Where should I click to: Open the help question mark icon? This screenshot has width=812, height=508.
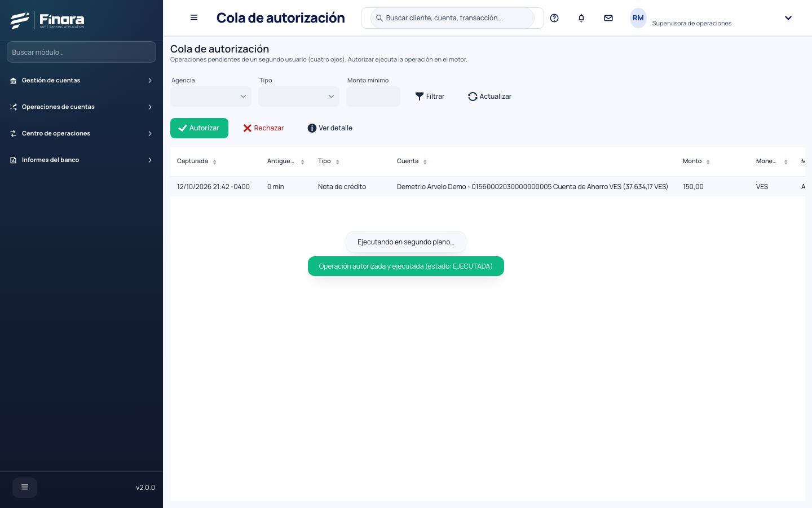click(554, 18)
